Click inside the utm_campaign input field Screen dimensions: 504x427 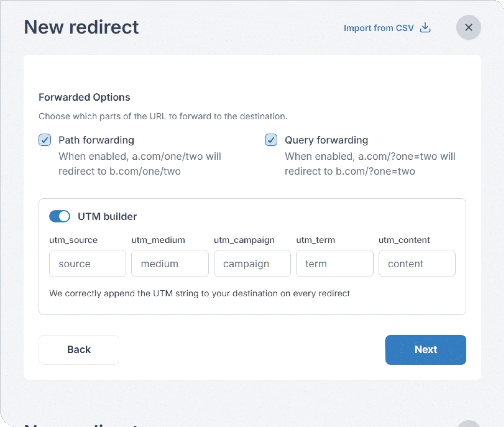[x=252, y=263]
